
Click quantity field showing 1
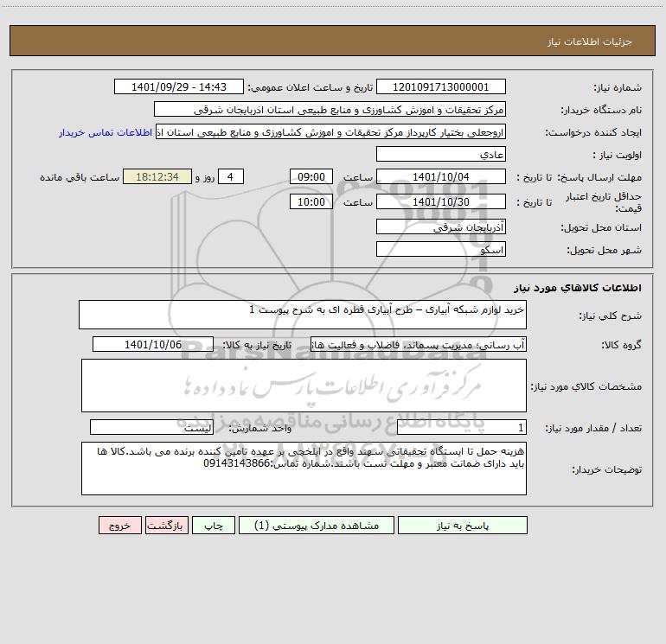(x=462, y=428)
